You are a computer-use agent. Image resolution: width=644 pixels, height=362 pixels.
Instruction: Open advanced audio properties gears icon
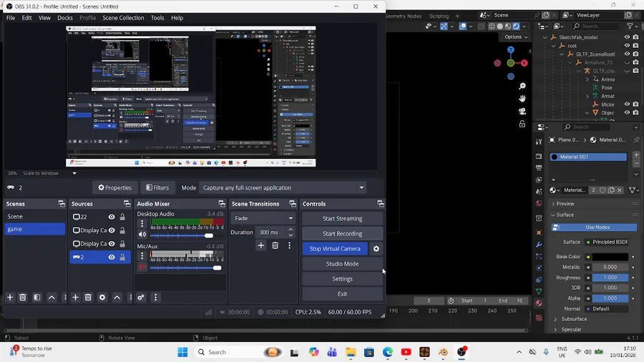141,297
